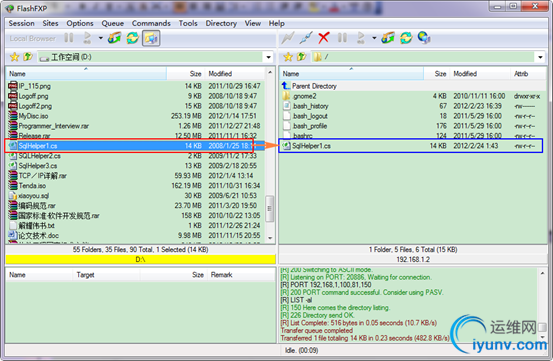
Task: Click the Disconnect plug icon
Action: 306,38
